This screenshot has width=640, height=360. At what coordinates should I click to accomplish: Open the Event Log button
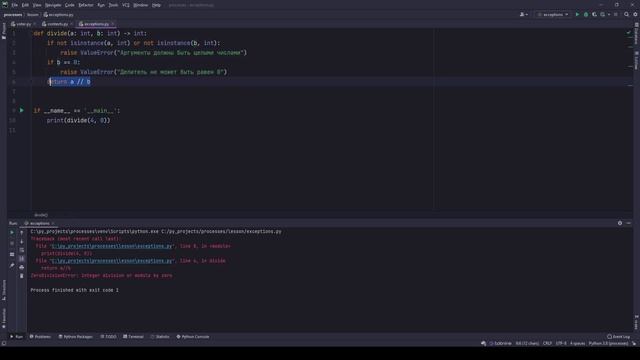click(x=619, y=337)
